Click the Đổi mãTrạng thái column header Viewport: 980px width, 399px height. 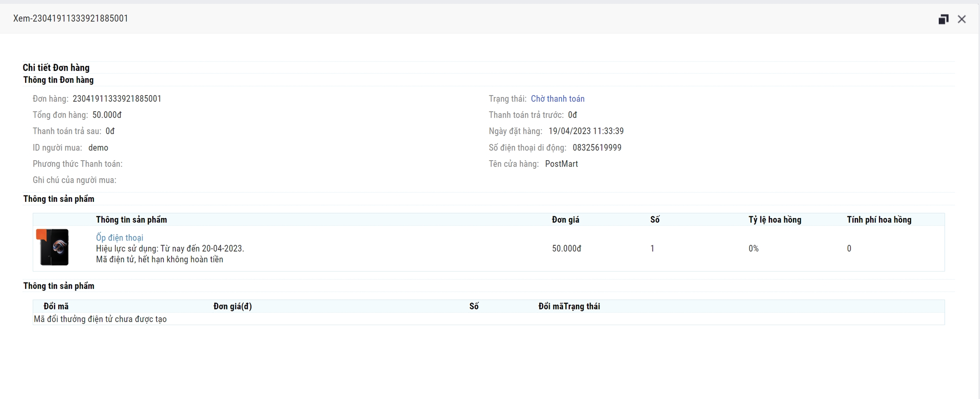point(569,306)
